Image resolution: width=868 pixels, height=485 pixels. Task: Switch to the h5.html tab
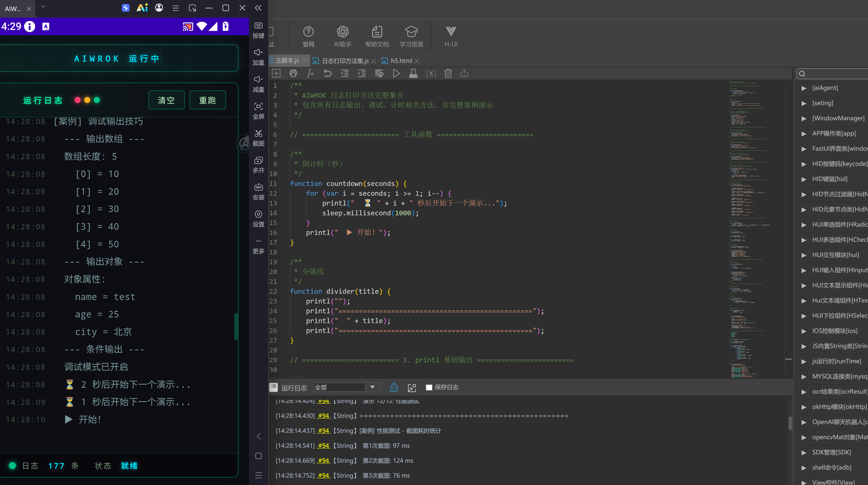[x=401, y=61]
